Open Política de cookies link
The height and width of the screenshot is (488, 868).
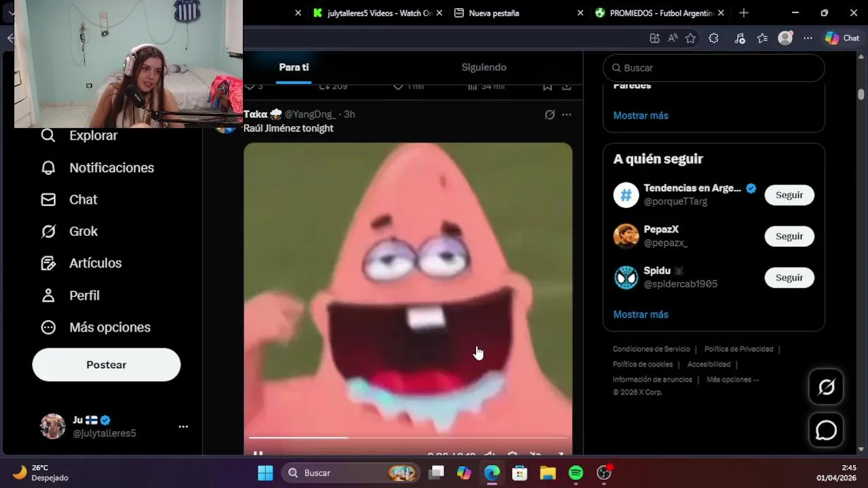(643, 365)
